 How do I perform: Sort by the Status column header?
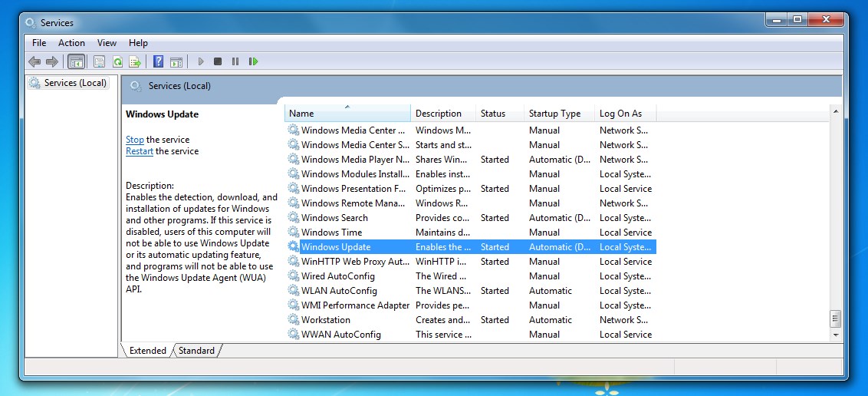pos(500,113)
